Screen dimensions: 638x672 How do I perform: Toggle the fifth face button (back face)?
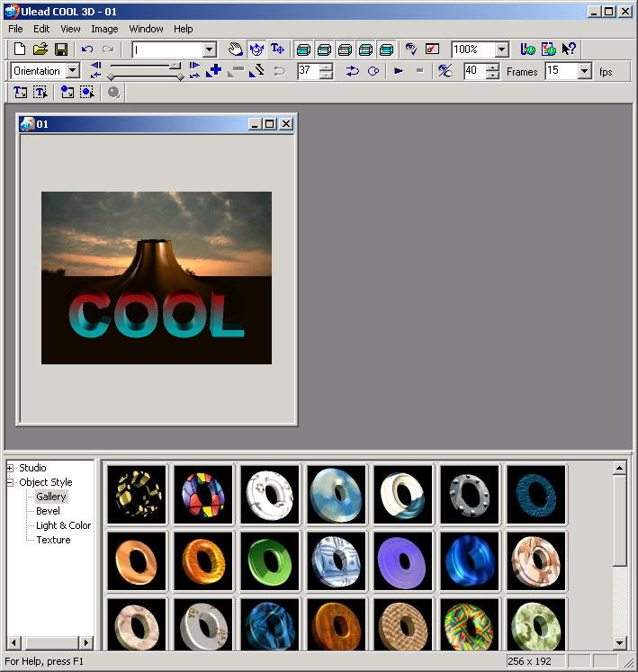point(386,49)
